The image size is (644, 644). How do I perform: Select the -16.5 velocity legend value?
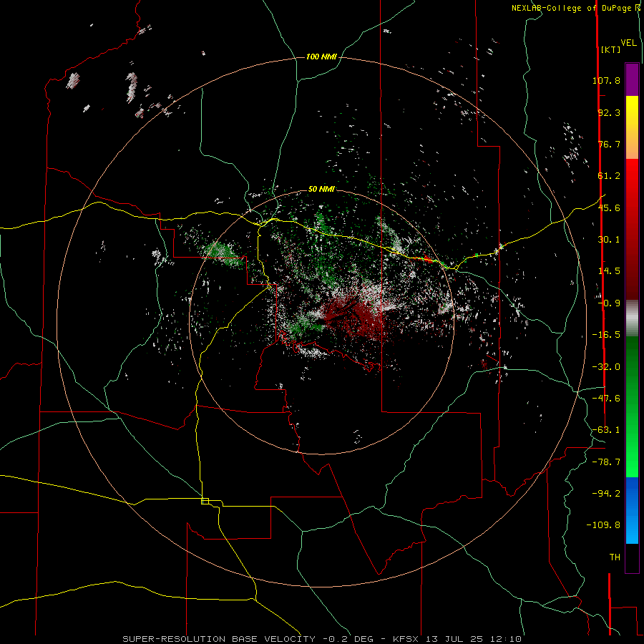point(606,335)
